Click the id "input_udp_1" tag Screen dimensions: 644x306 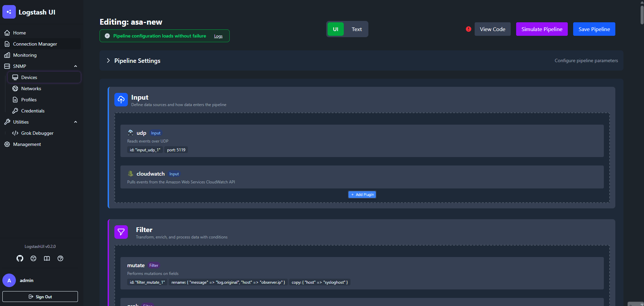[x=145, y=150]
